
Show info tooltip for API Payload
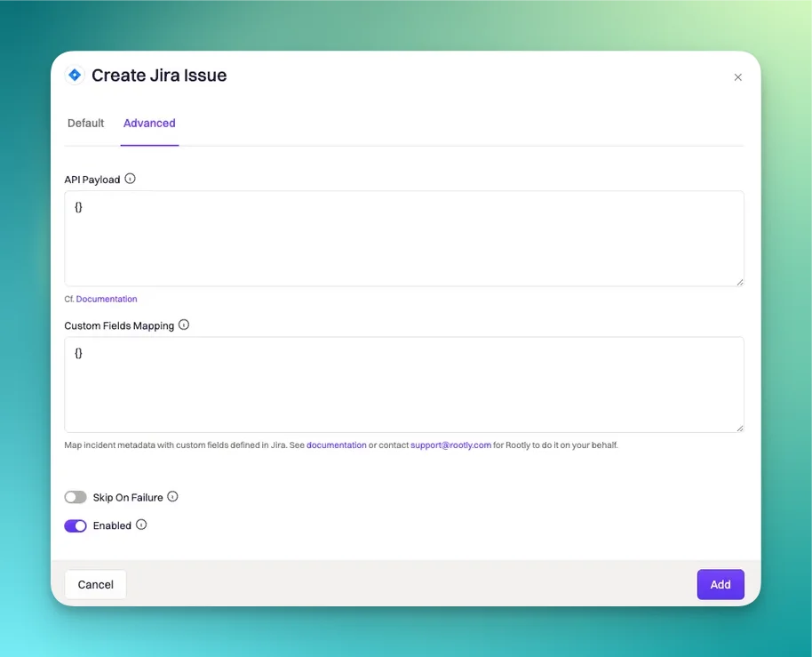tap(130, 179)
